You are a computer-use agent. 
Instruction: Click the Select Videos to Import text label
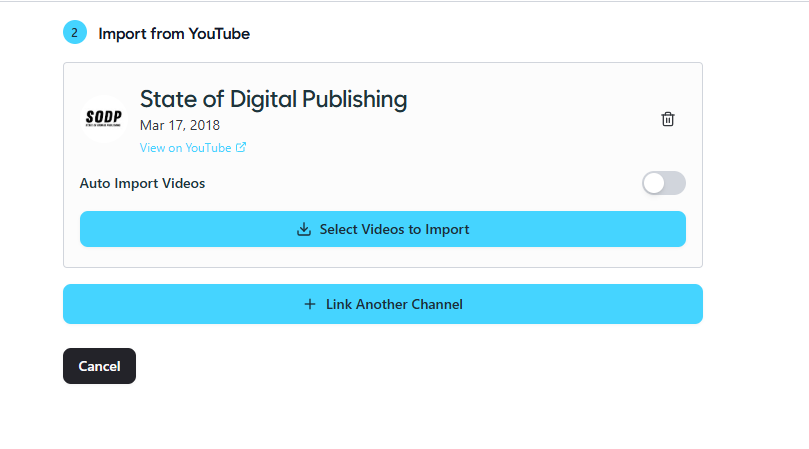click(394, 229)
